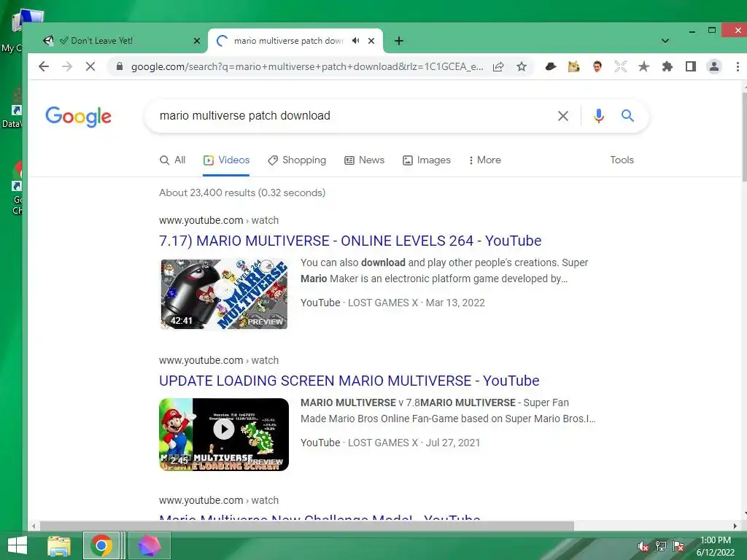
Task: Expand the More search categories menu
Action: 485,160
